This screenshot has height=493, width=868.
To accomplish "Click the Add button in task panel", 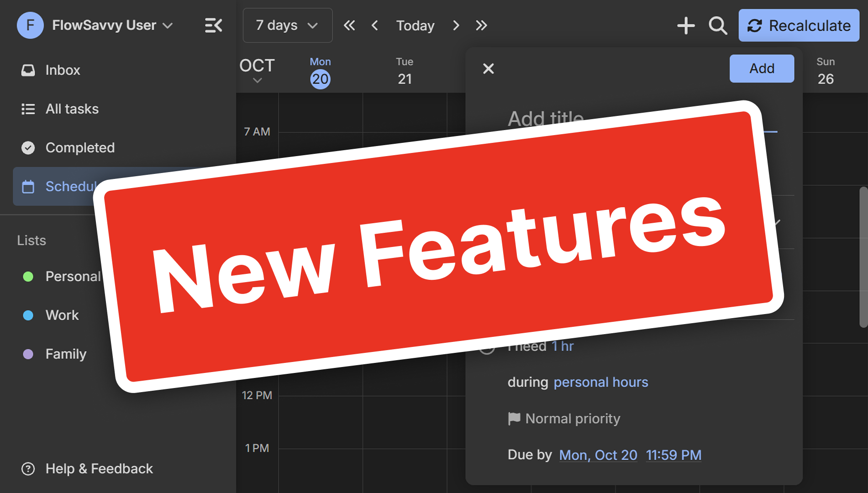I will 761,68.
